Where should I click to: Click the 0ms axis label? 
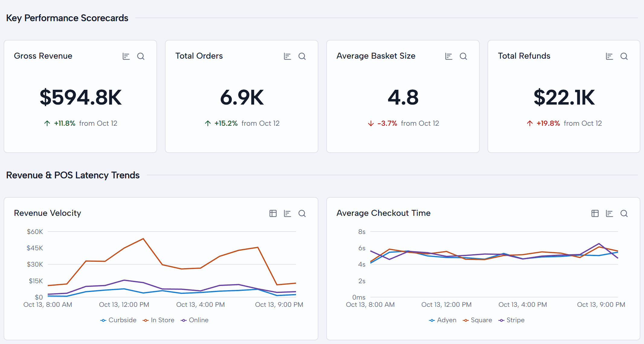(359, 297)
